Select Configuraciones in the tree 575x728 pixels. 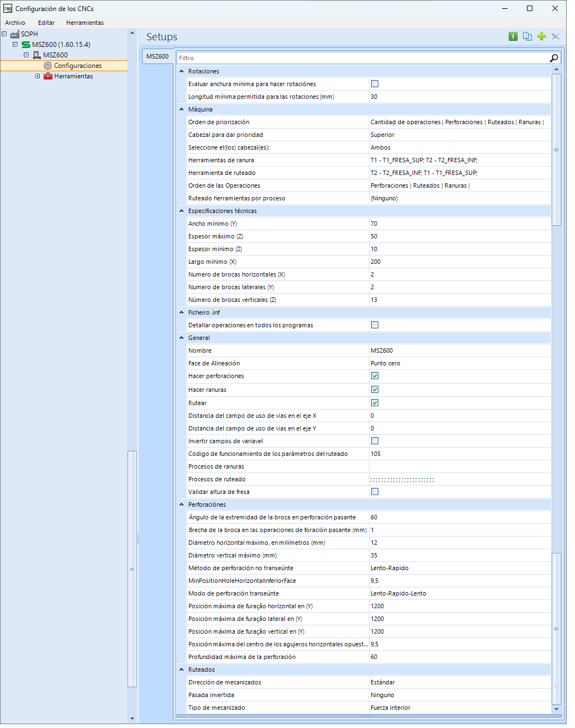coord(78,66)
